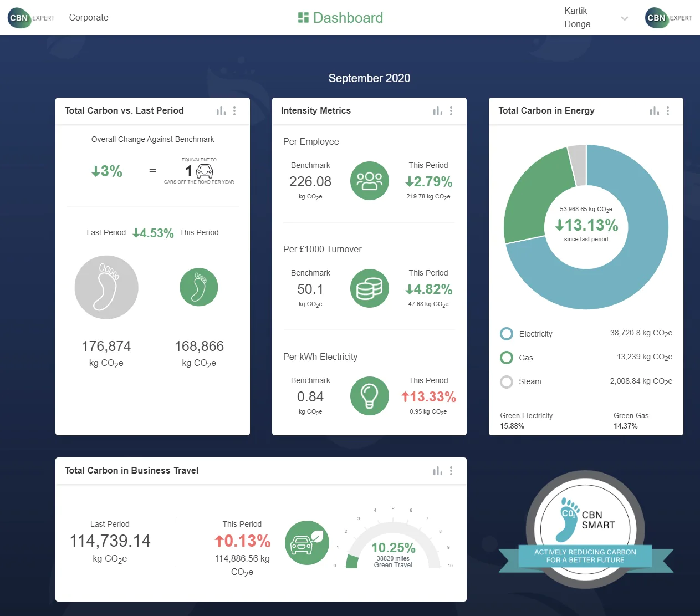Click chart icon on Total Carbon in Energy
Viewport: 700px width, 616px height.
point(654,111)
